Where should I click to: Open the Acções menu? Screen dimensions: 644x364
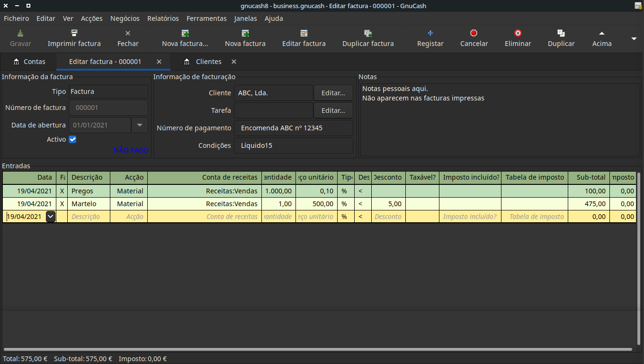click(92, 18)
